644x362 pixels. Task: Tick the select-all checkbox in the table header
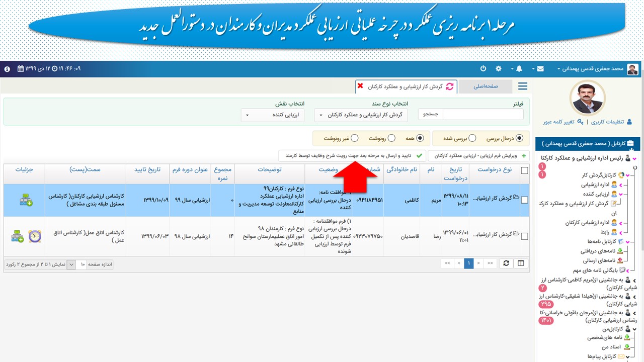[524, 170]
